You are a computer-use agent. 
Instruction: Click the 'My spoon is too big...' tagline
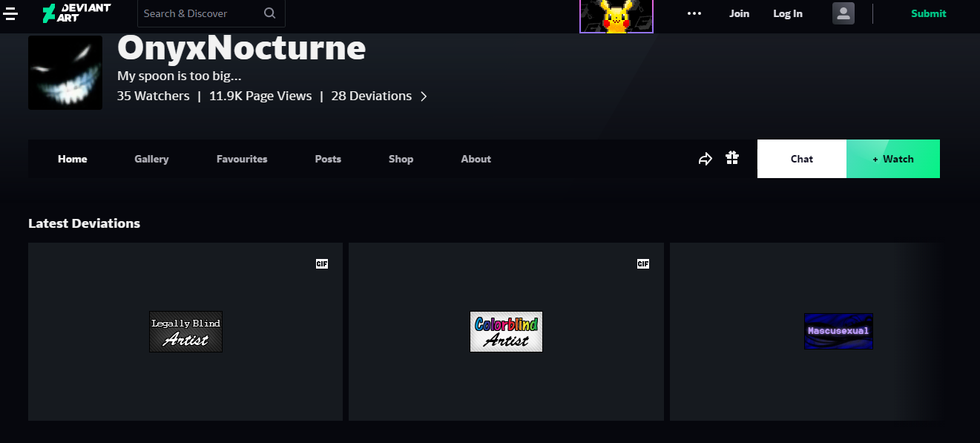(180, 76)
